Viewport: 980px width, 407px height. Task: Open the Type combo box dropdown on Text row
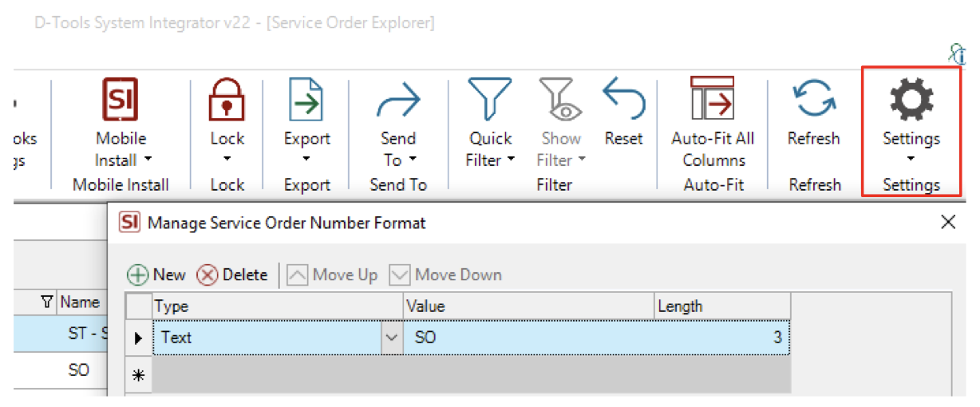pyautogui.click(x=392, y=338)
